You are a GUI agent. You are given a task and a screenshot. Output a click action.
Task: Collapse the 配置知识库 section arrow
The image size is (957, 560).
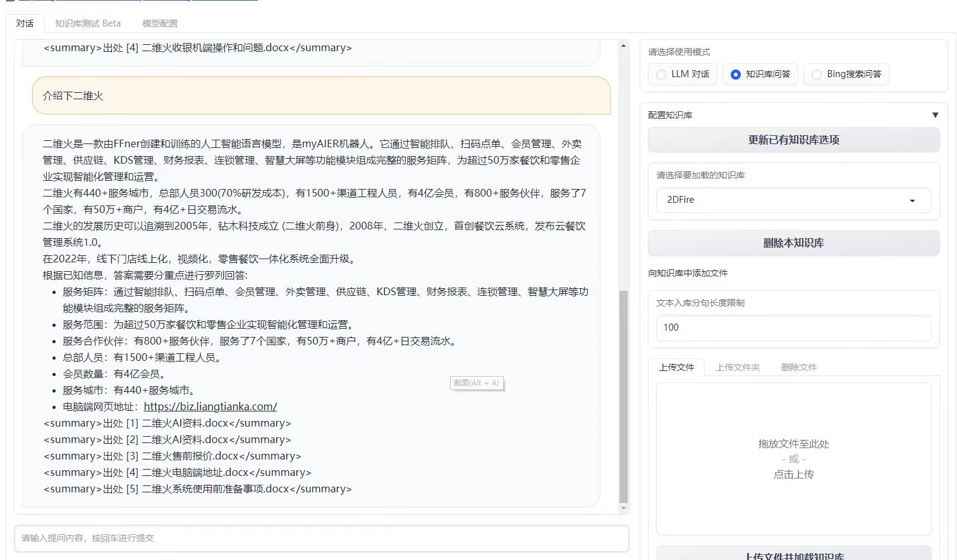935,115
